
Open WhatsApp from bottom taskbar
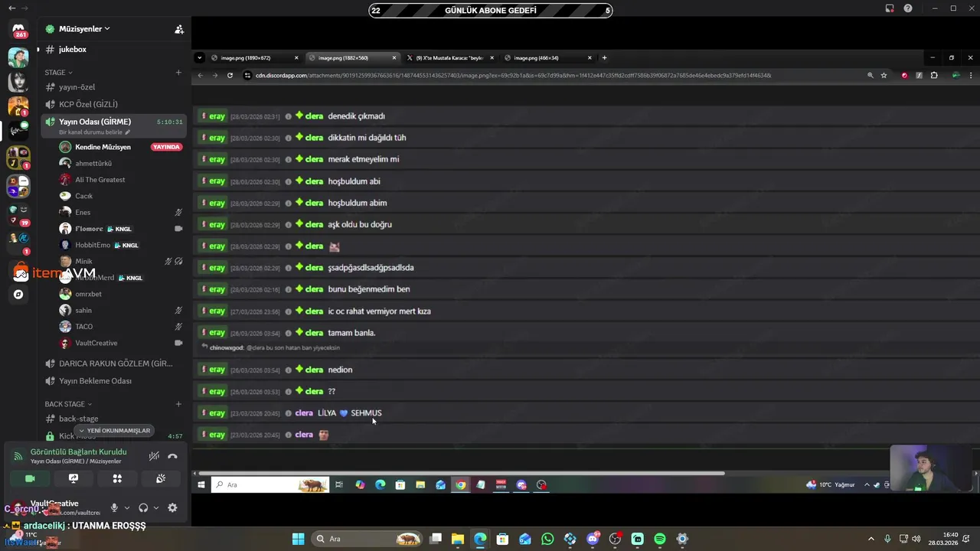(547, 539)
